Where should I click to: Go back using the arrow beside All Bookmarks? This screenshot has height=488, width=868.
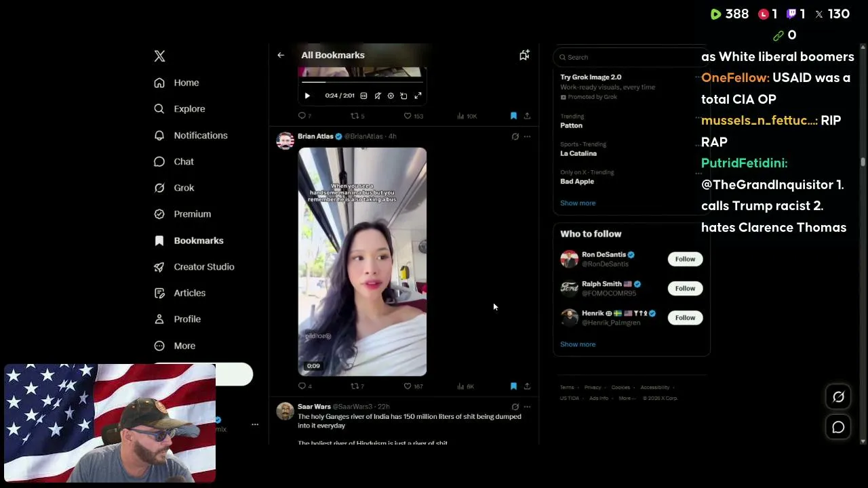click(281, 55)
